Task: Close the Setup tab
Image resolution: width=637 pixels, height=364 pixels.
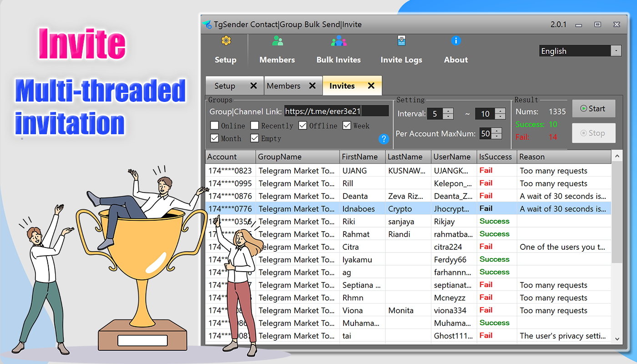Action: (253, 86)
